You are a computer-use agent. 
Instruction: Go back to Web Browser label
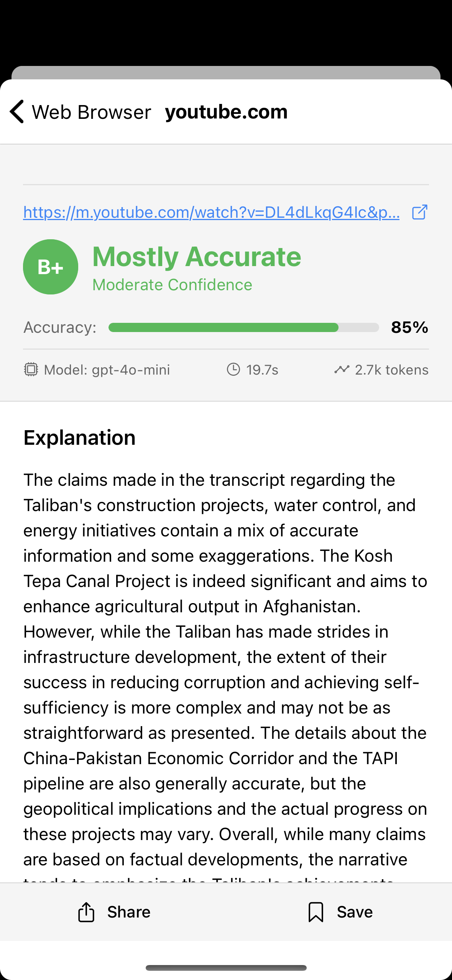coord(91,112)
